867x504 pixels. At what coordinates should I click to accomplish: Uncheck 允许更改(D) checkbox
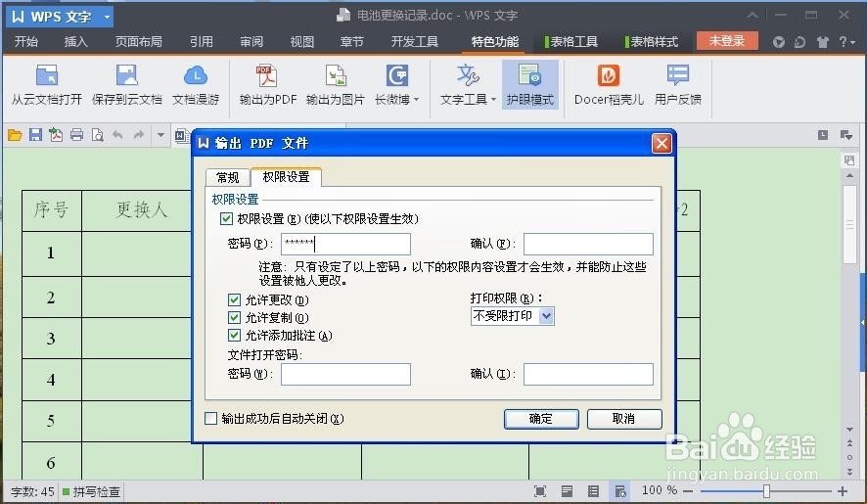click(234, 299)
